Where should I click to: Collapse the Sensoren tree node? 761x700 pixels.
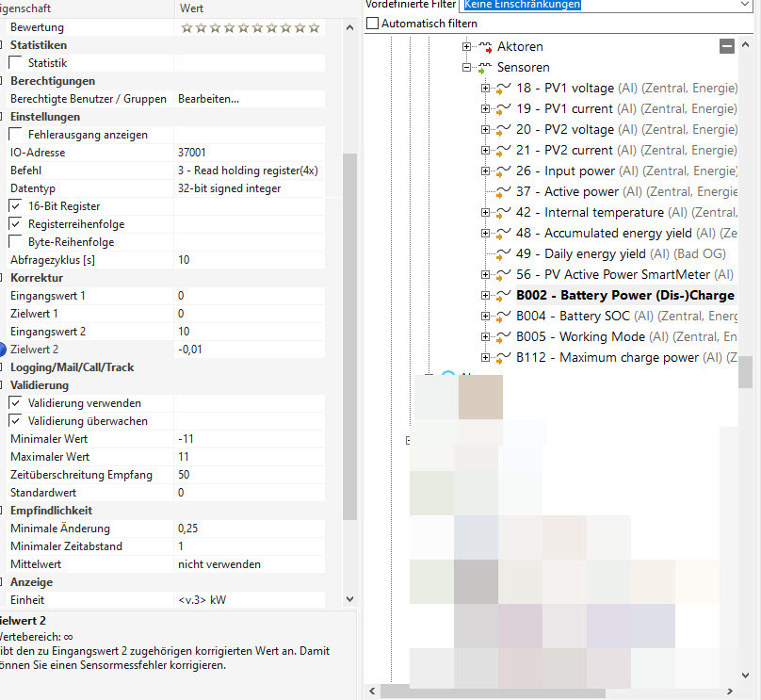pyautogui.click(x=466, y=68)
